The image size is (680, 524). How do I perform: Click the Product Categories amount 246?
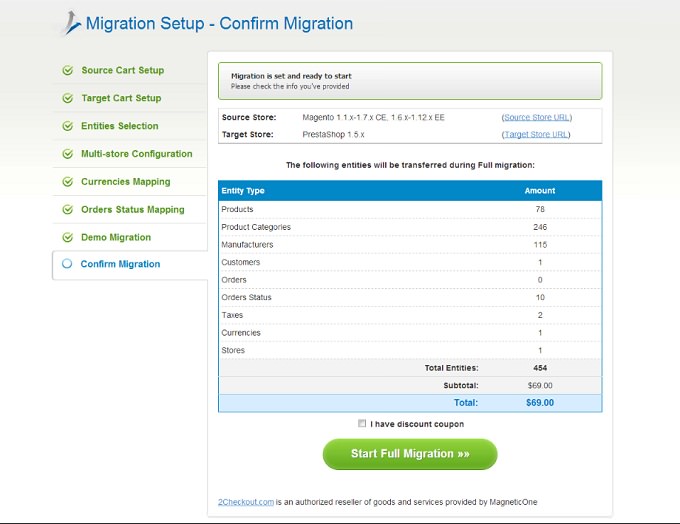(540, 227)
